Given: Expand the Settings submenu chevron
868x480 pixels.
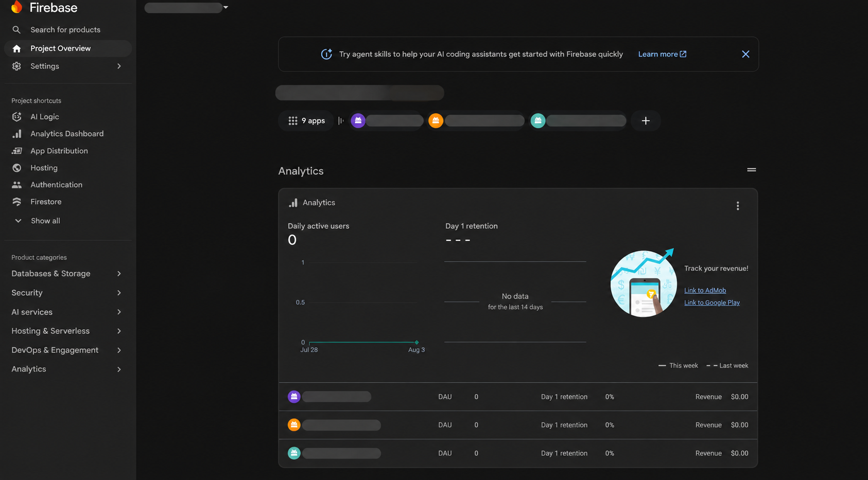Looking at the screenshot, I should pyautogui.click(x=119, y=66).
